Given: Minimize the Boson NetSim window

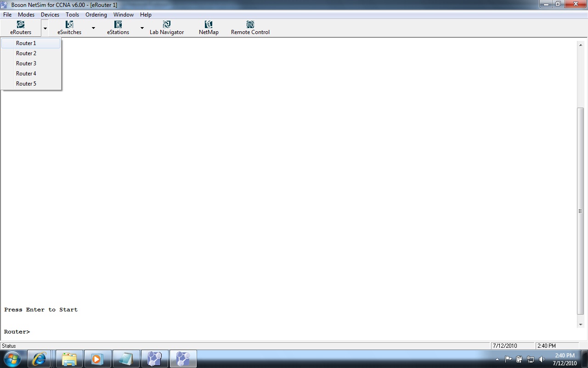Looking at the screenshot, I should [546, 4].
